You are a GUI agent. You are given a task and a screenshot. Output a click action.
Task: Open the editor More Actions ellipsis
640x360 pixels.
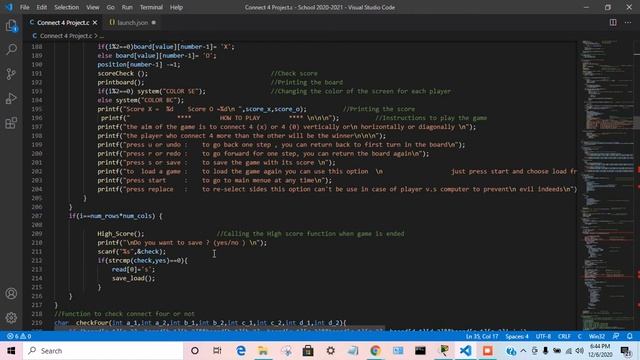pos(628,22)
